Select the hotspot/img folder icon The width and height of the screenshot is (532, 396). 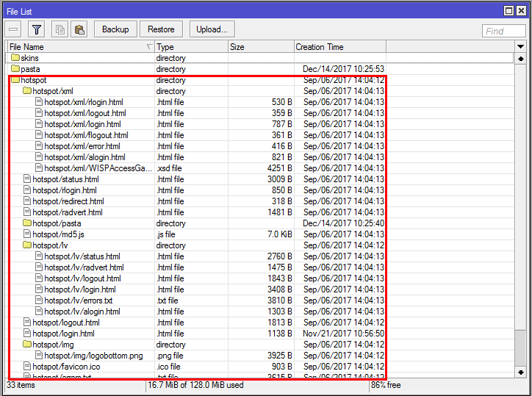pyautogui.click(x=27, y=345)
